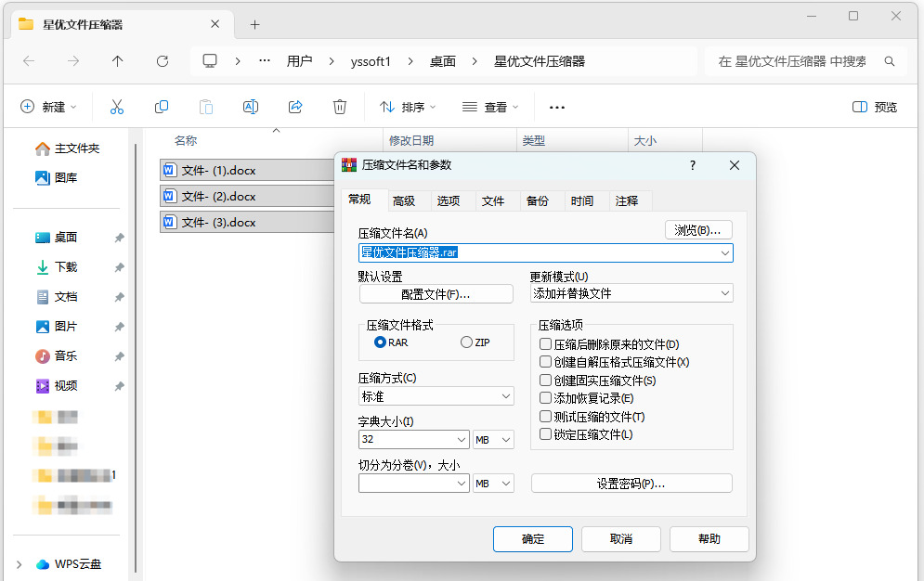Click the Share icon in Explorer toolbar

click(295, 107)
